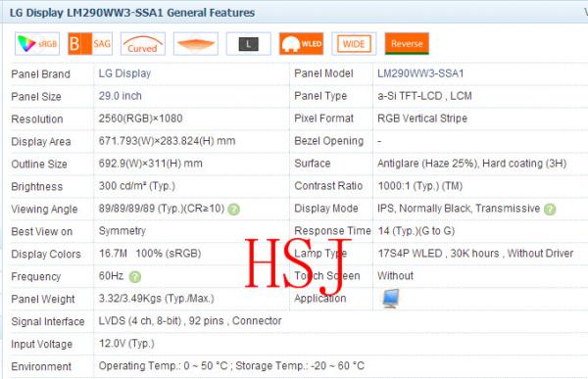Click the WLED backlight icon

click(x=301, y=44)
